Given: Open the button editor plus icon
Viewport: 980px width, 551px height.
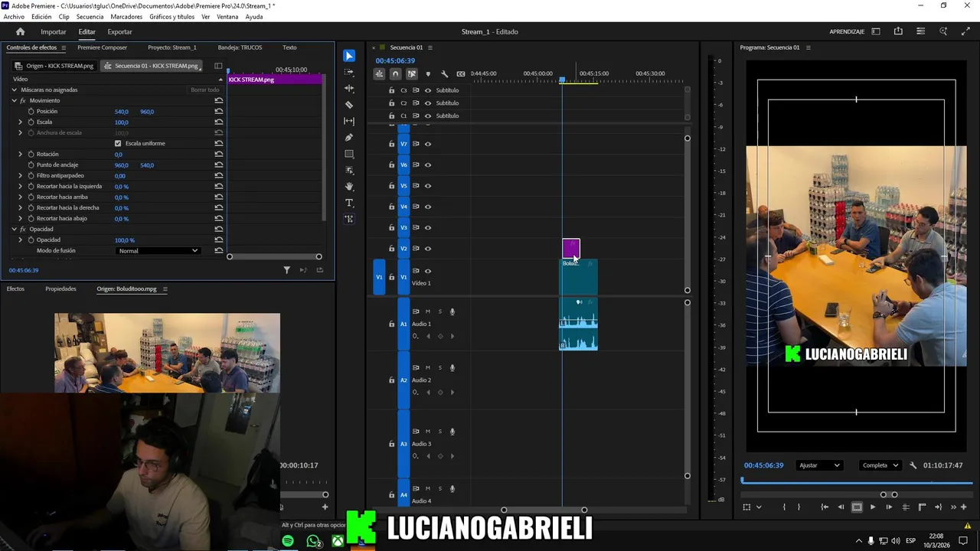Looking at the screenshot, I should coord(962,507).
